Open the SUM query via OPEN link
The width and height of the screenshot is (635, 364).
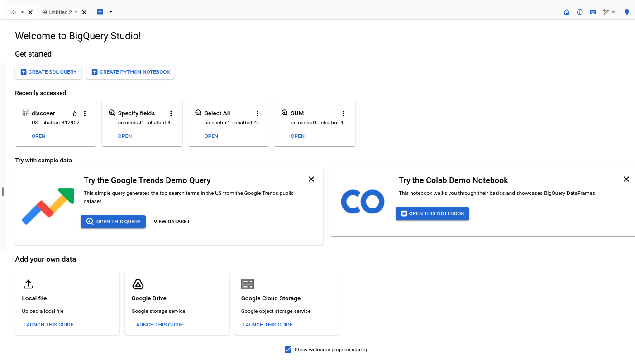[298, 136]
